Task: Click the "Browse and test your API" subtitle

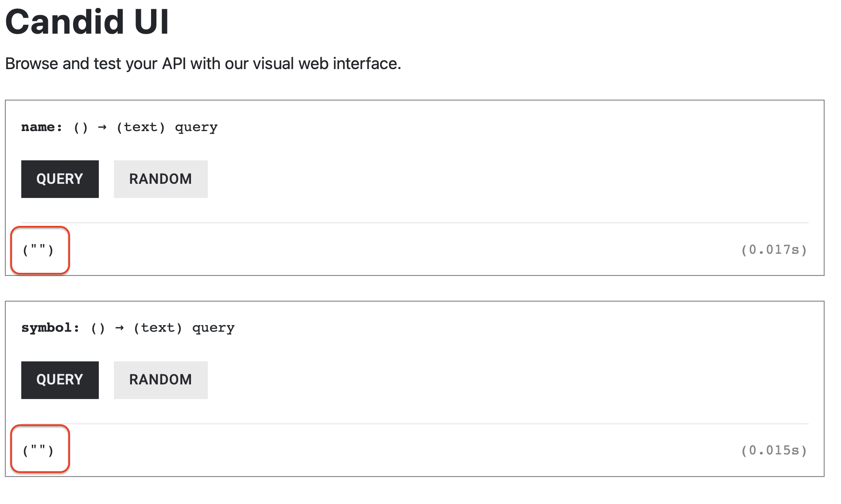Action: [x=203, y=64]
